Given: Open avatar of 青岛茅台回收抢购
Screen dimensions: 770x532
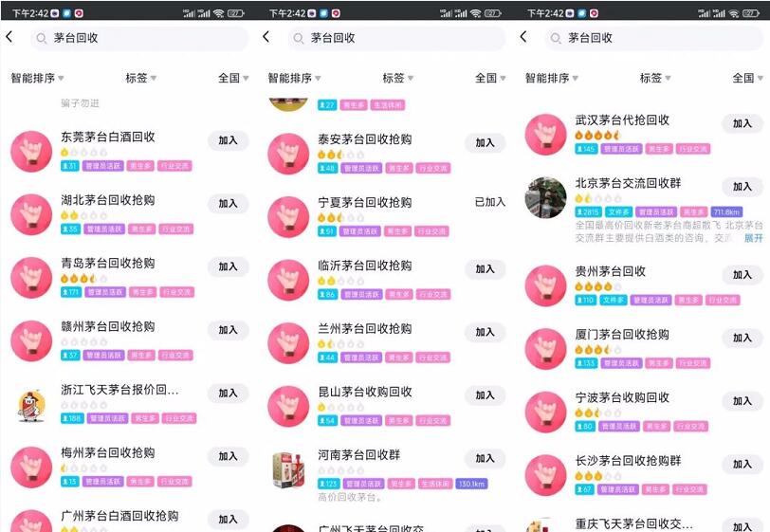Looking at the screenshot, I should (31, 278).
